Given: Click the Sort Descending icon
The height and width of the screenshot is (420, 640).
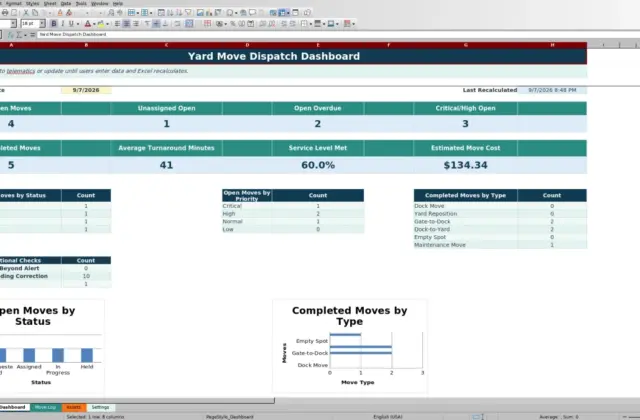Looking at the screenshot, I should click(179, 13).
